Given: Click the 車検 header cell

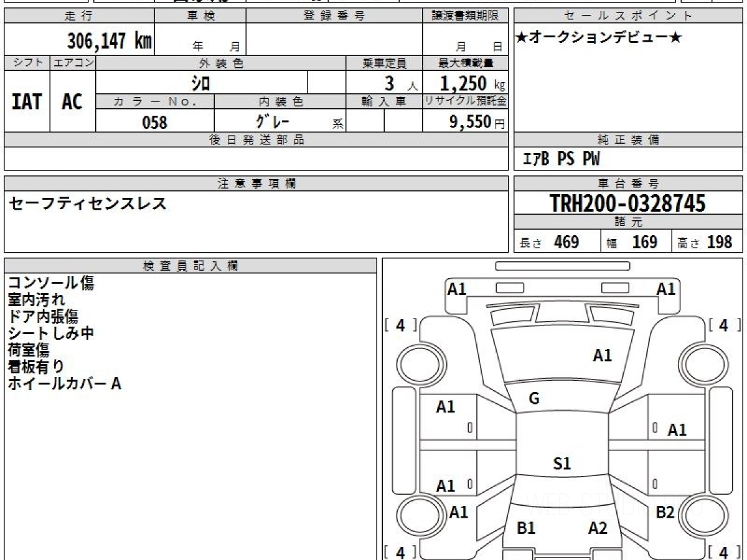Looking at the screenshot, I should [200, 16].
